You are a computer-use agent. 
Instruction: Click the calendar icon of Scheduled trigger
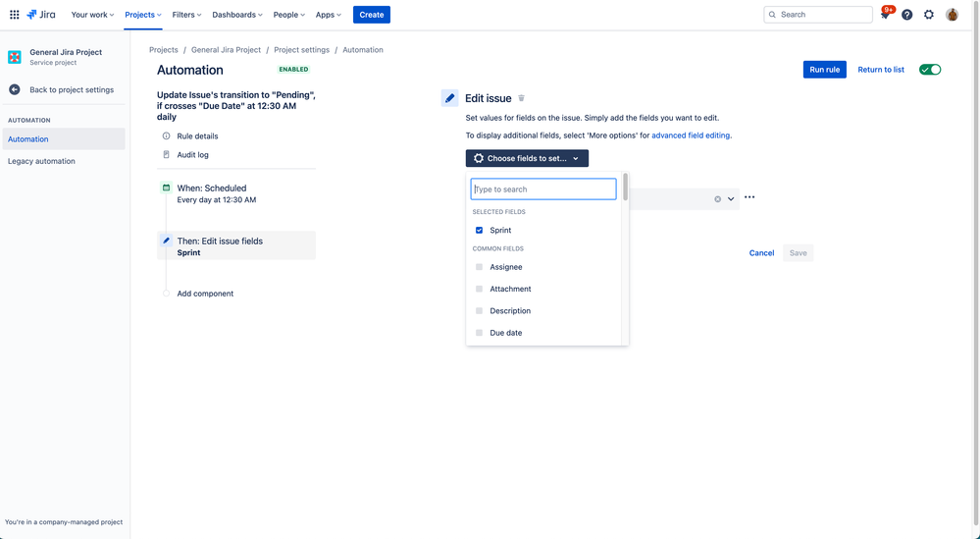(x=166, y=188)
